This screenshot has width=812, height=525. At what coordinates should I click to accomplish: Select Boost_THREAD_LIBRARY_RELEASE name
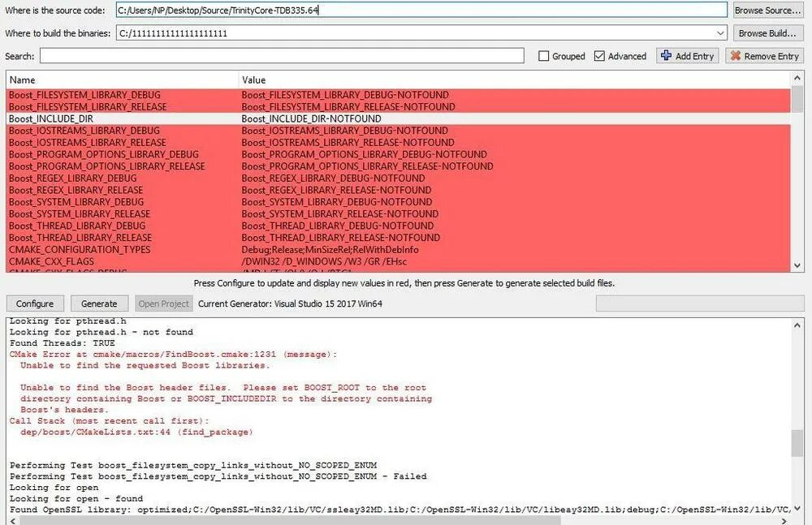coord(80,238)
